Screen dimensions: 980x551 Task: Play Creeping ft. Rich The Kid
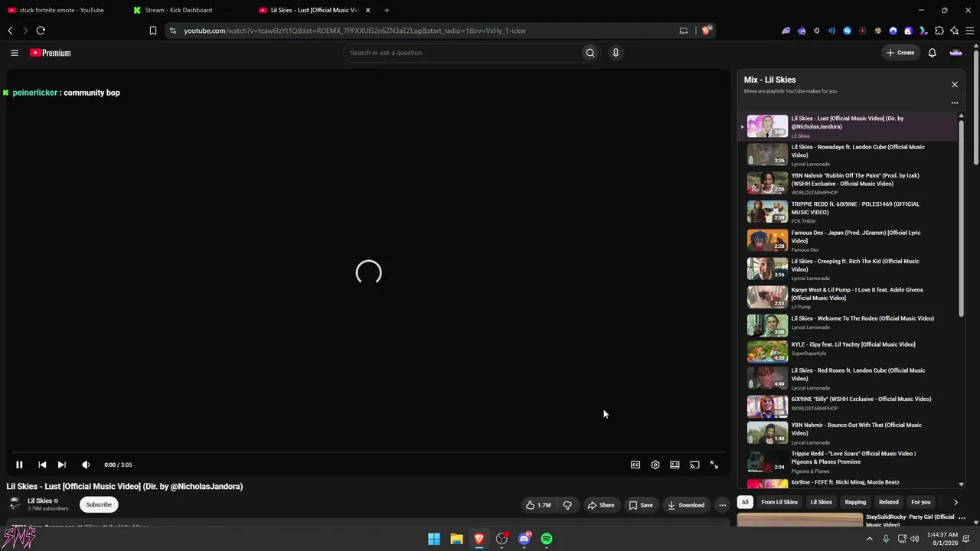(848, 269)
